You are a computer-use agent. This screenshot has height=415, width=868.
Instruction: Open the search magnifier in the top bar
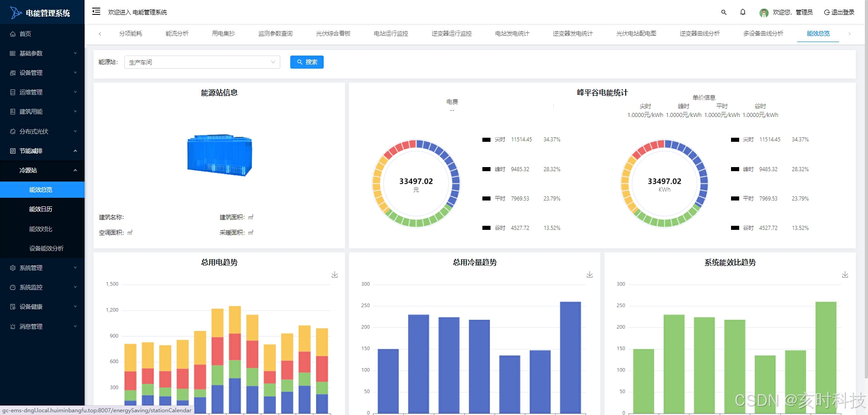click(x=723, y=12)
